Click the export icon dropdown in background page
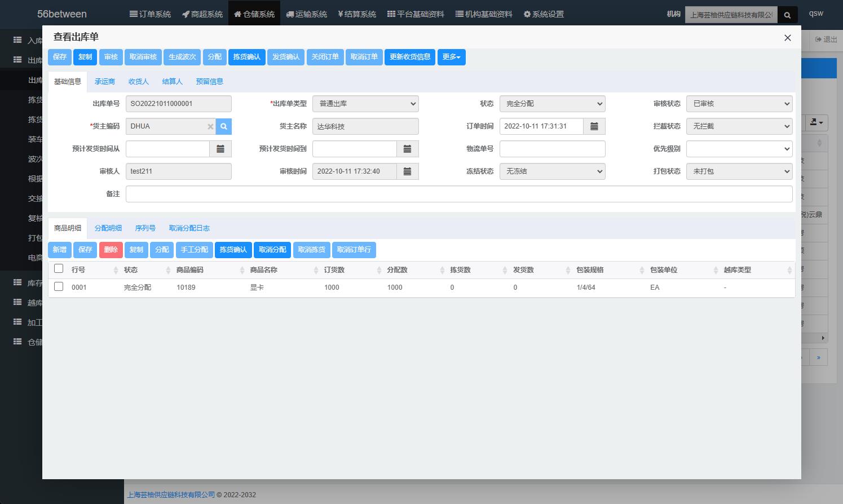The height and width of the screenshot is (504, 843). tap(816, 122)
